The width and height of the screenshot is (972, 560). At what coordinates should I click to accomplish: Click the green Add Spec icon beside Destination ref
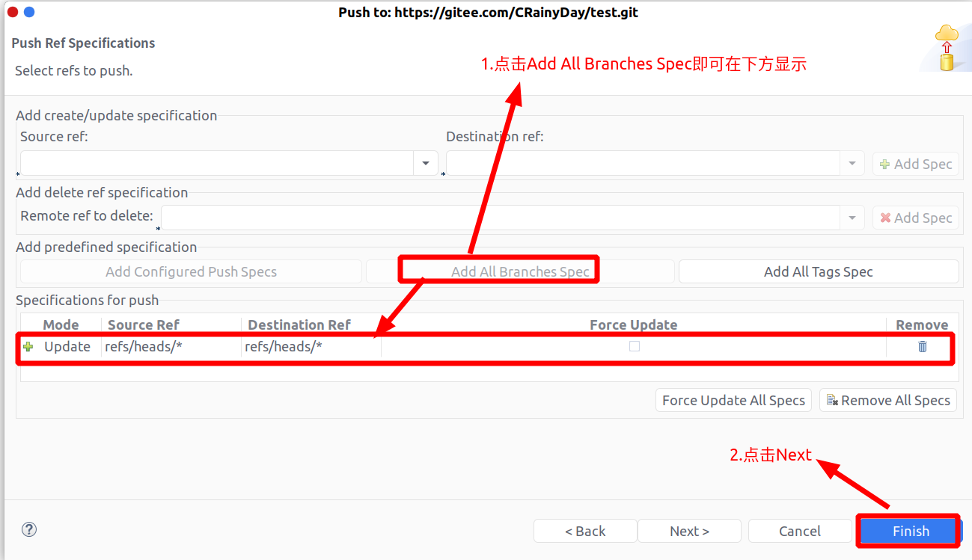pos(886,164)
